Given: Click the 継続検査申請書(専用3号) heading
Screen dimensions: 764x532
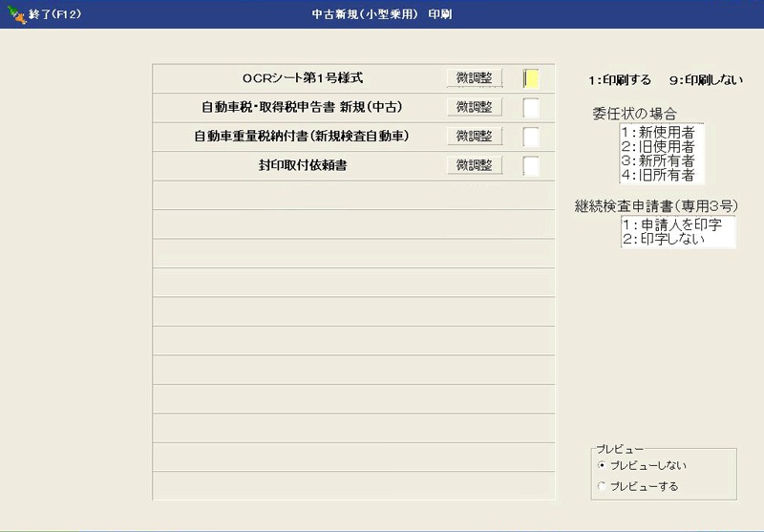Looking at the screenshot, I should [656, 206].
